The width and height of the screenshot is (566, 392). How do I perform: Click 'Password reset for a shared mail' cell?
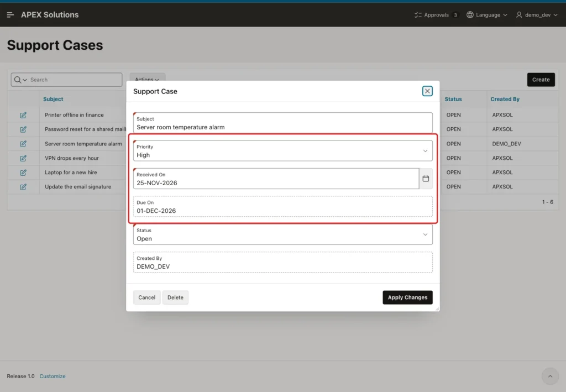coord(85,129)
